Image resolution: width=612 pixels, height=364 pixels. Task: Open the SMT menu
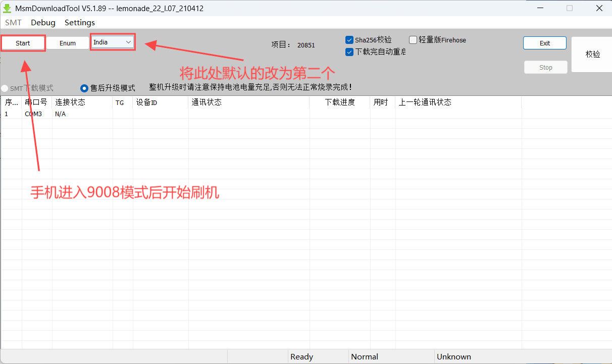point(13,23)
